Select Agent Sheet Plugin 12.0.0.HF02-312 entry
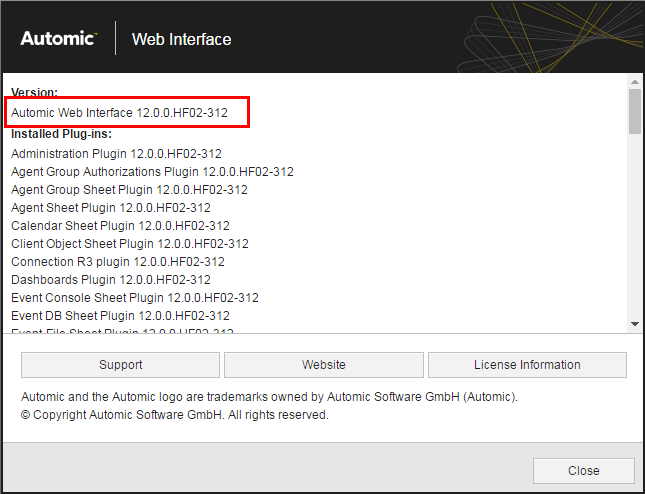Image resolution: width=645 pixels, height=494 pixels. click(x=111, y=208)
